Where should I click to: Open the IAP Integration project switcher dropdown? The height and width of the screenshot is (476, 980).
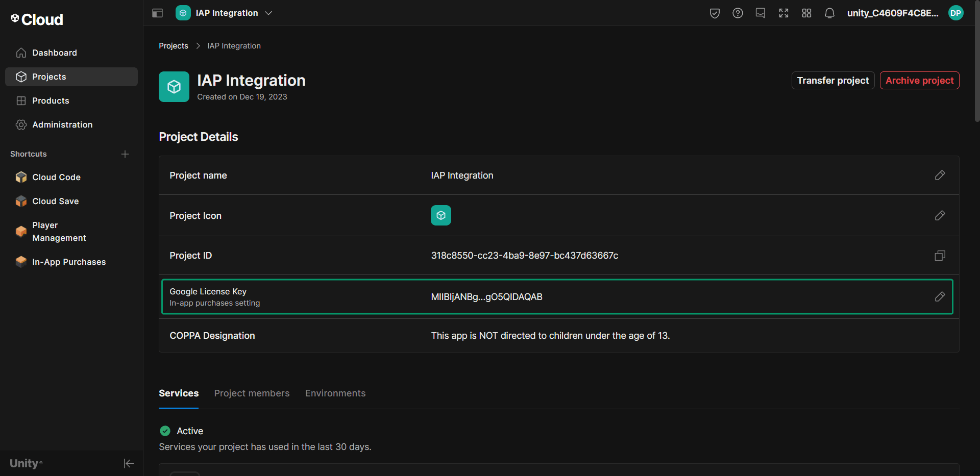pyautogui.click(x=269, y=13)
